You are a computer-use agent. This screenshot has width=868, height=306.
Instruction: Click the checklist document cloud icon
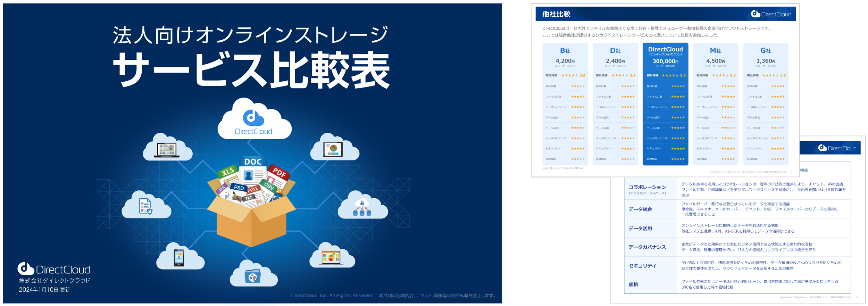tap(146, 205)
